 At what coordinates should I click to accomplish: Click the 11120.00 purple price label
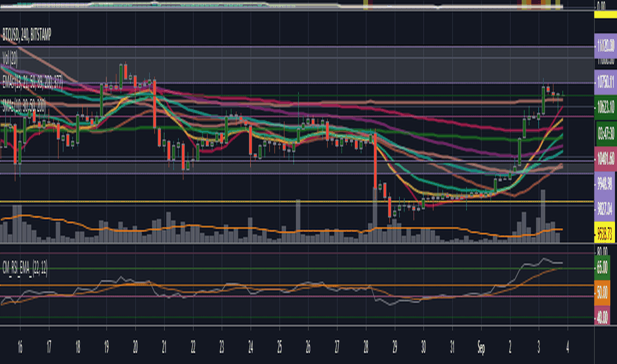pos(605,45)
